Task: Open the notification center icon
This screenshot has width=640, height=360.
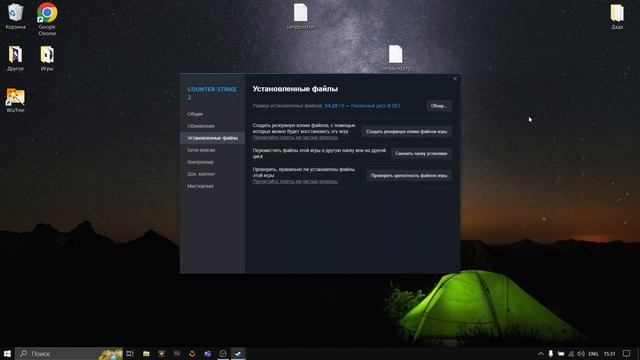Action: 627,353
